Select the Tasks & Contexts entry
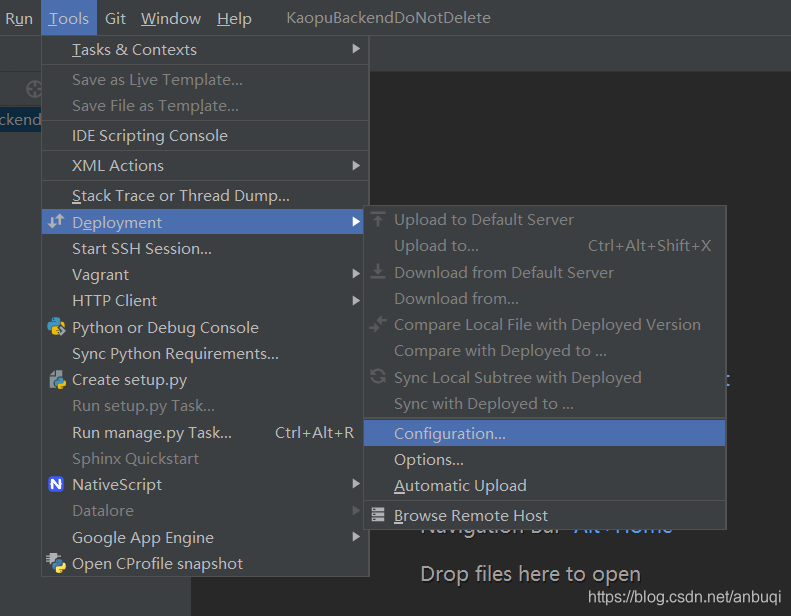791x616 pixels. tap(205, 49)
